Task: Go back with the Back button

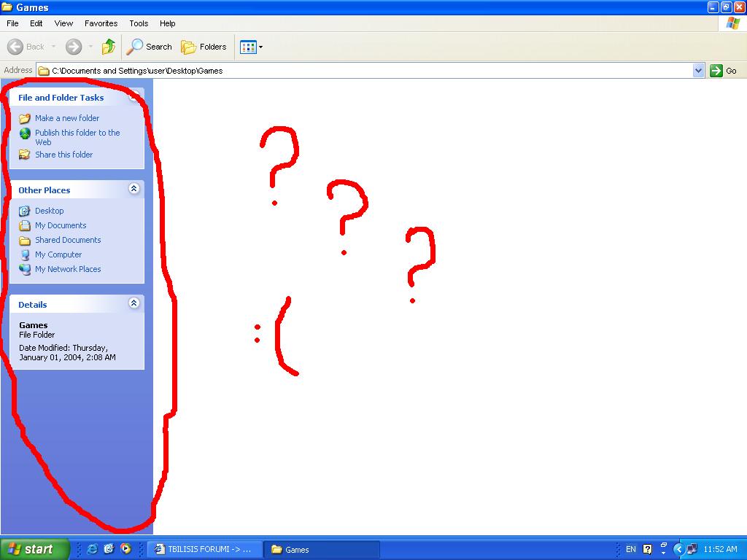Action: (x=26, y=47)
